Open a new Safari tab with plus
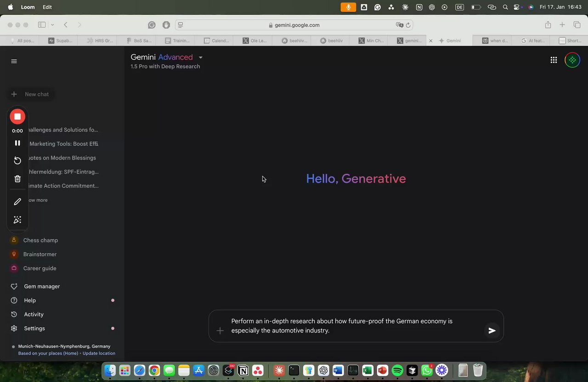This screenshot has height=382, width=588. click(x=562, y=25)
